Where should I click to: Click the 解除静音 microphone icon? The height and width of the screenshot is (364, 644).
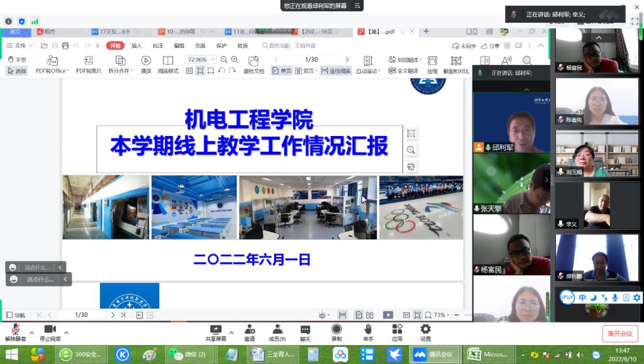click(x=16, y=329)
